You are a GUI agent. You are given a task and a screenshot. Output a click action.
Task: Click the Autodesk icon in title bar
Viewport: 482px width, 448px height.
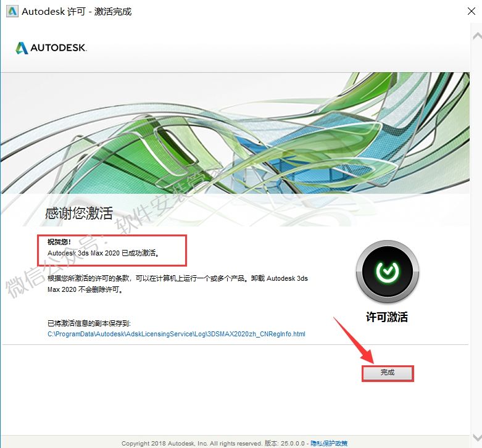pos(11,12)
